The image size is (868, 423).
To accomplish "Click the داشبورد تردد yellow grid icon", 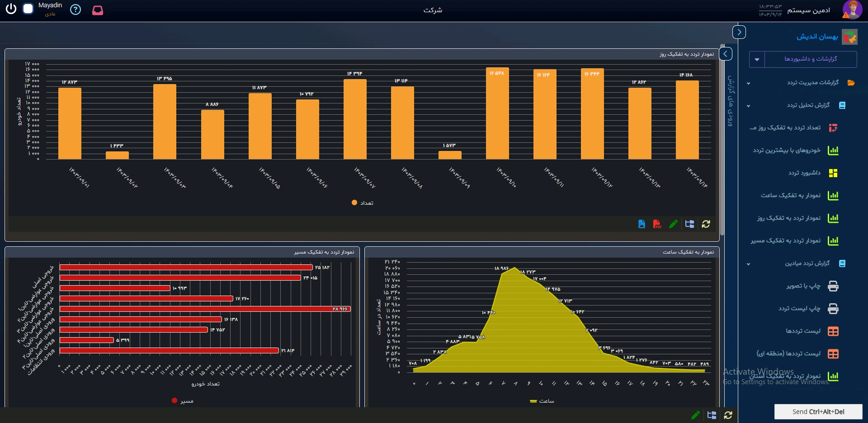I will 833,173.
